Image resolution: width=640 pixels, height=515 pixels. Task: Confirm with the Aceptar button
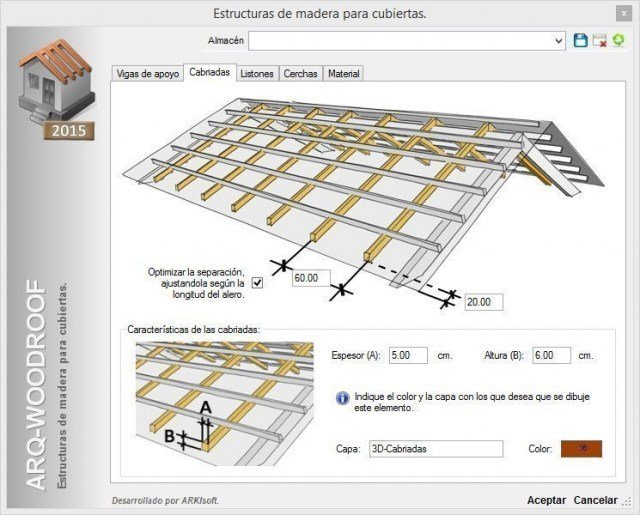point(546,500)
